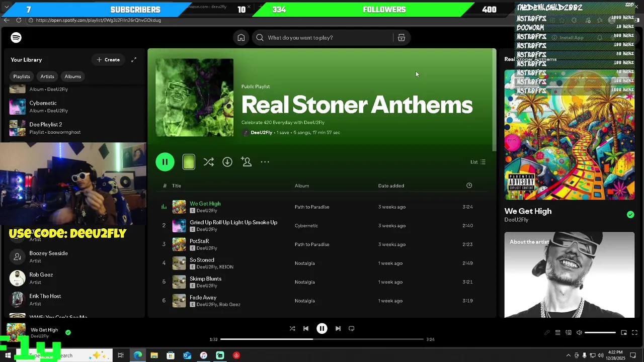Filter the library by Albums
644x362 pixels.
pyautogui.click(x=73, y=76)
